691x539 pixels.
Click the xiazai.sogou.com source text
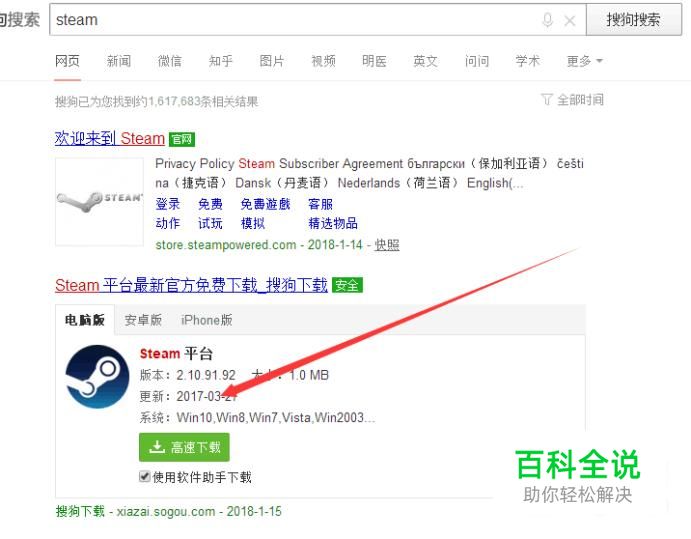166,512
